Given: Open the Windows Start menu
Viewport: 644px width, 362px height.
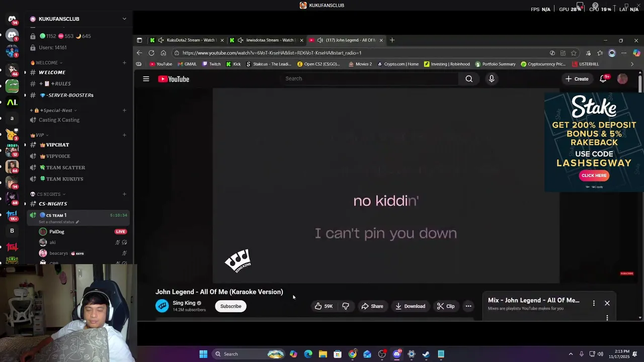Looking at the screenshot, I should 203,354.
